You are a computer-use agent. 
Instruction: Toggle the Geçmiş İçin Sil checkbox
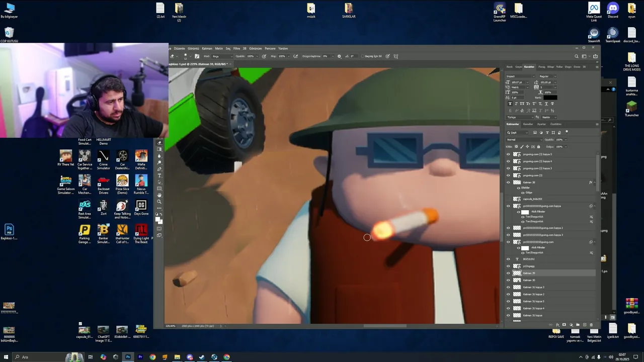(362, 56)
